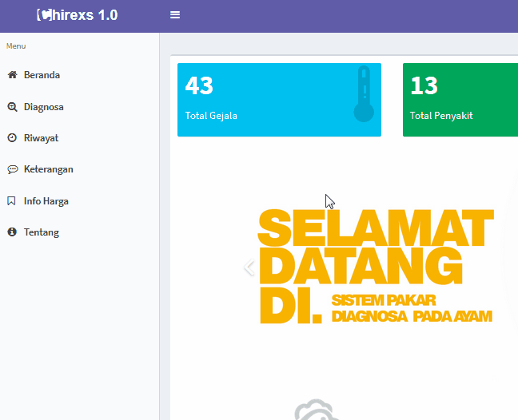Open the green Total Penyakit card

point(460,100)
